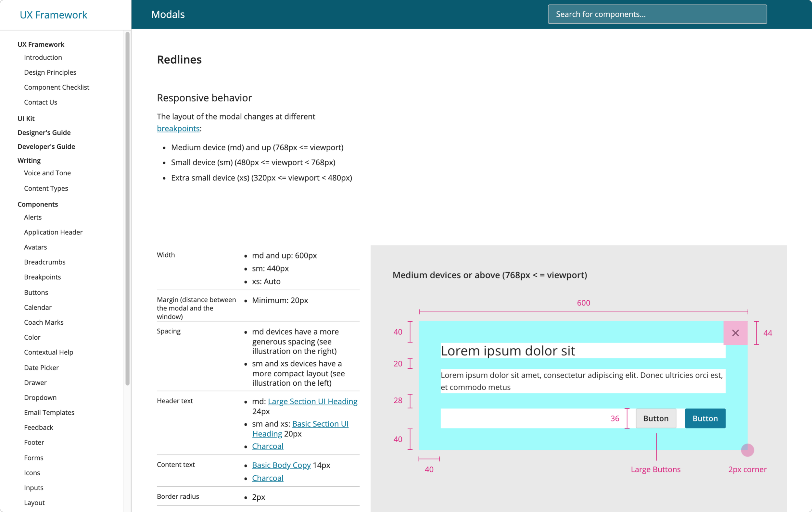Click the Charcoal link under Header text
Image resolution: width=812 pixels, height=512 pixels.
pos(267,446)
